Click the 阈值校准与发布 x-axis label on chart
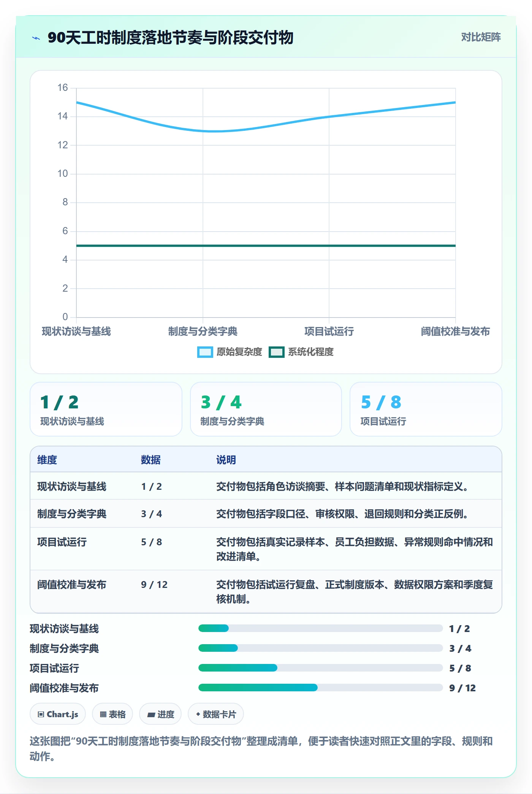 pyautogui.click(x=455, y=332)
